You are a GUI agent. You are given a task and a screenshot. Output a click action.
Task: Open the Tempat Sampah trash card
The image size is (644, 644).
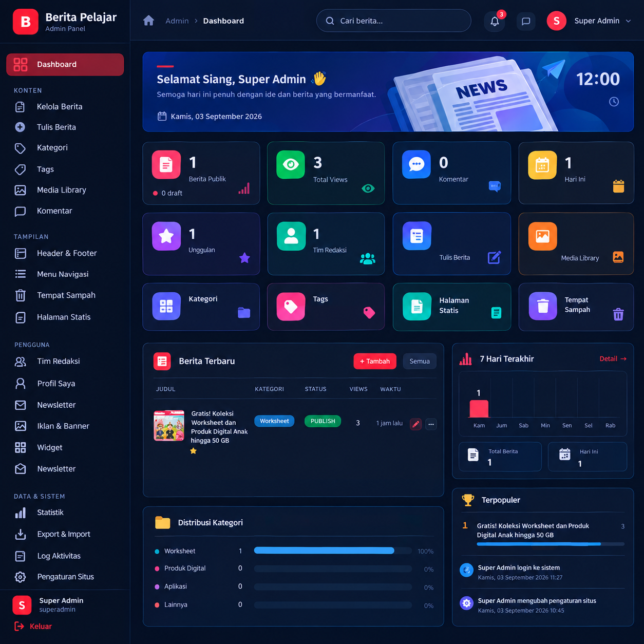[x=576, y=307]
